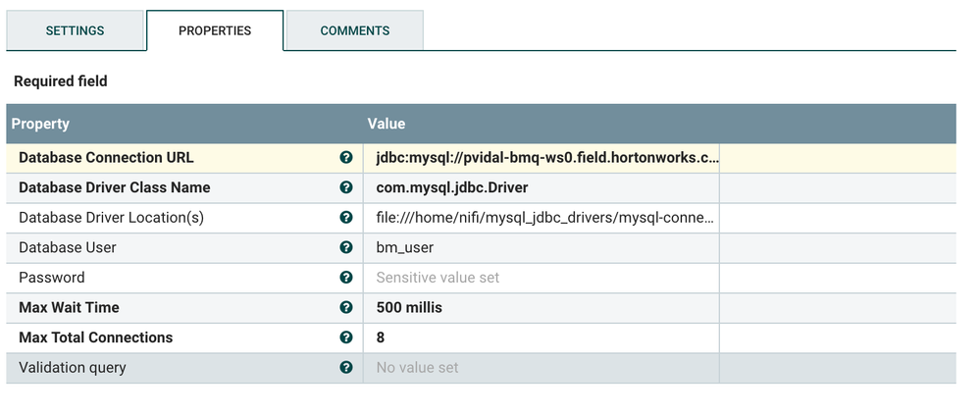Click help icon beside Database Driver Location(s)
The height and width of the screenshot is (415, 980).
(x=346, y=218)
